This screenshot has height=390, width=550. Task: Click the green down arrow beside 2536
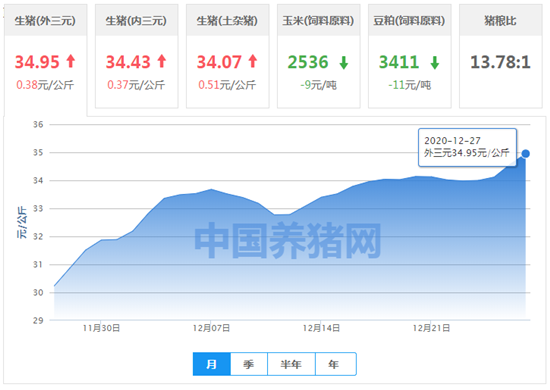(344, 63)
